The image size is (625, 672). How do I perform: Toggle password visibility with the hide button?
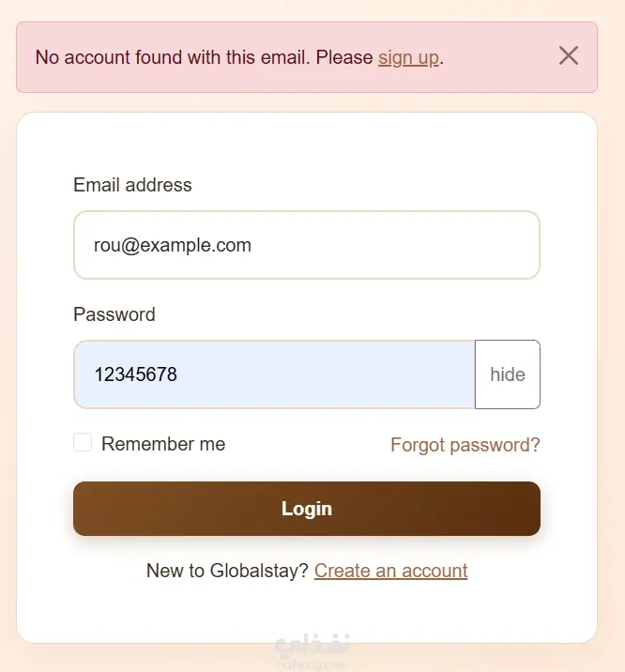(507, 374)
